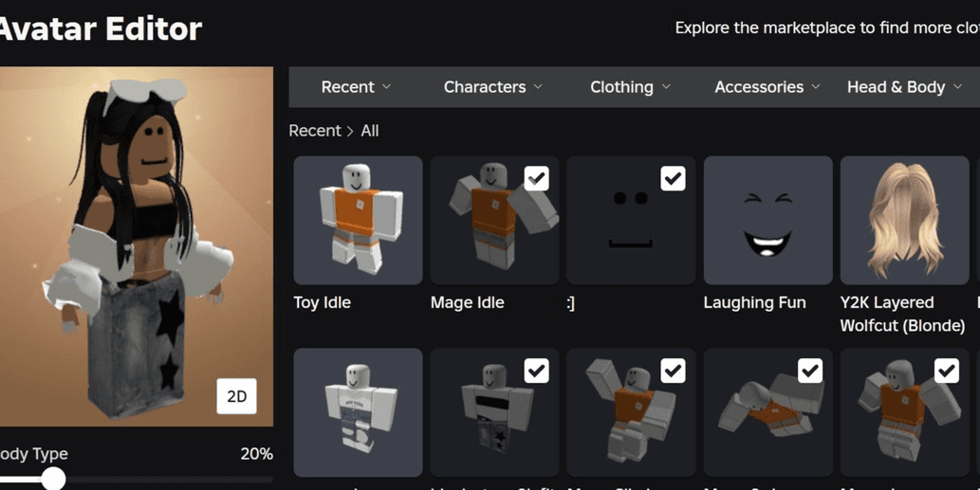Uncheck the lying-down Mage animation checkbox
980x490 pixels.
[x=810, y=371]
